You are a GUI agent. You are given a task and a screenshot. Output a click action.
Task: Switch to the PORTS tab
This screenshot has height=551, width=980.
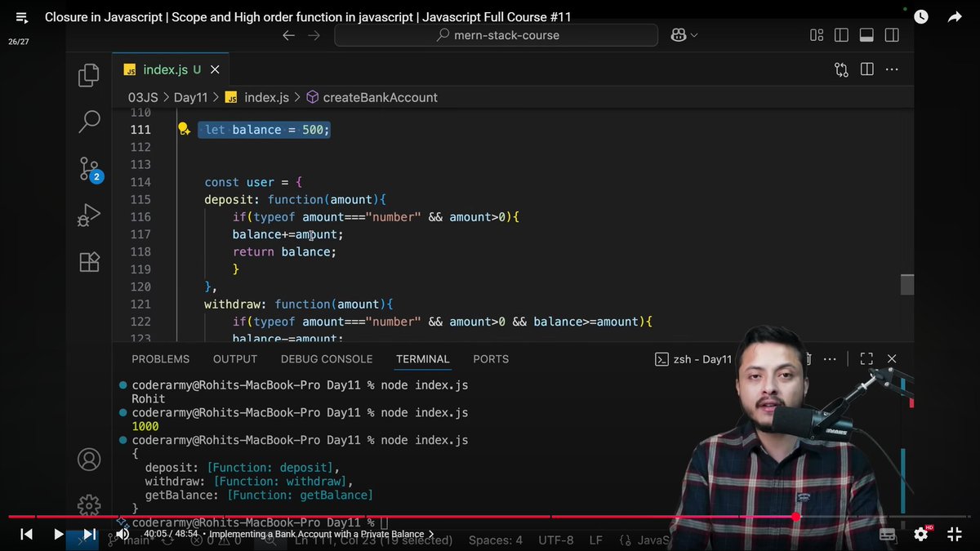pyautogui.click(x=491, y=359)
